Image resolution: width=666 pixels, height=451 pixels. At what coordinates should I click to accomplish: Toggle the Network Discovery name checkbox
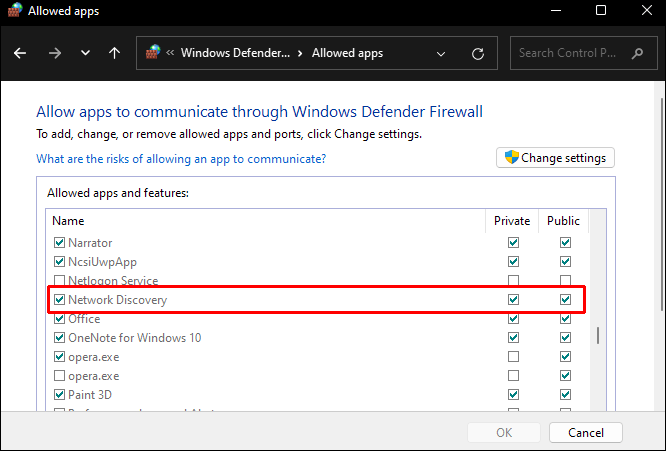(59, 300)
